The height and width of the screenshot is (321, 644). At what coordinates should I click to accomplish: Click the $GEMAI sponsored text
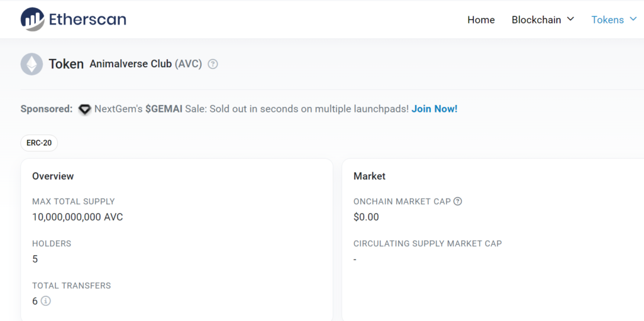point(164,109)
